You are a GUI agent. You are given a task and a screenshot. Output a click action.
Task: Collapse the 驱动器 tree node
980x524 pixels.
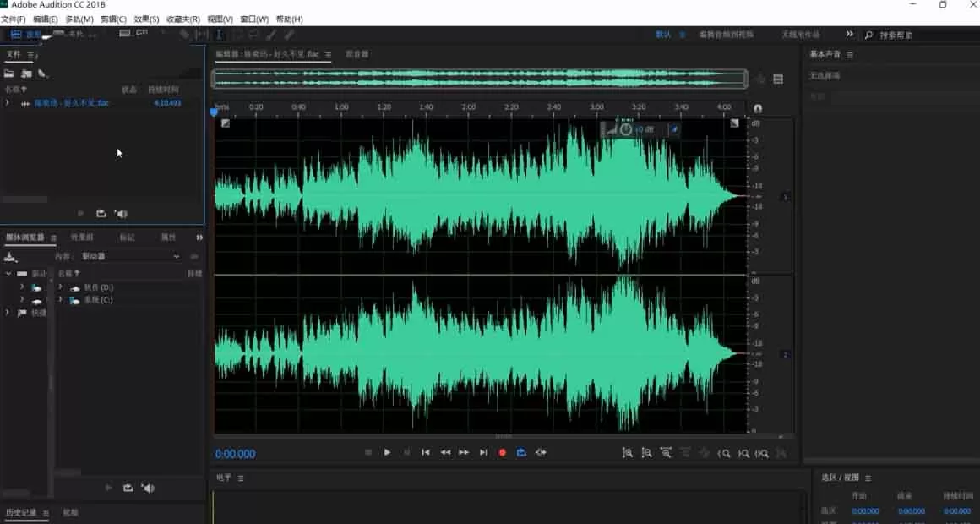click(8, 274)
